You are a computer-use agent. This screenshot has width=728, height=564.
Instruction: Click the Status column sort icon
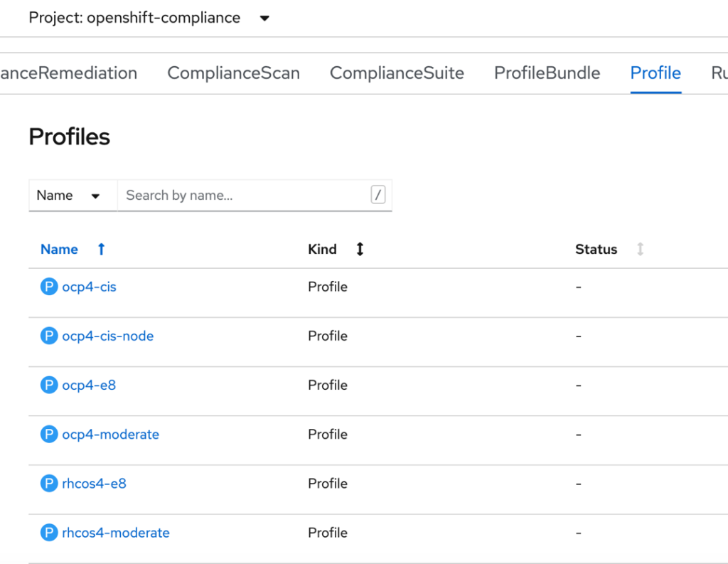point(640,250)
